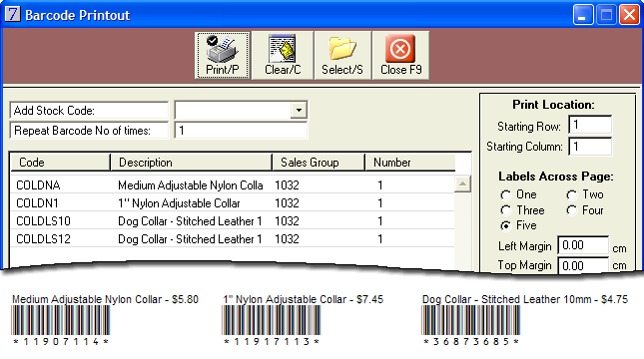644x359 pixels.
Task: Click the Starting Row input field
Action: 590,125
